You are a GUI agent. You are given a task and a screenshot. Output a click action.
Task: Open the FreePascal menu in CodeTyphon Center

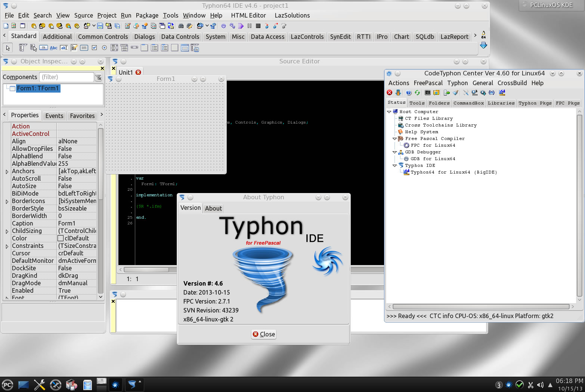point(428,83)
